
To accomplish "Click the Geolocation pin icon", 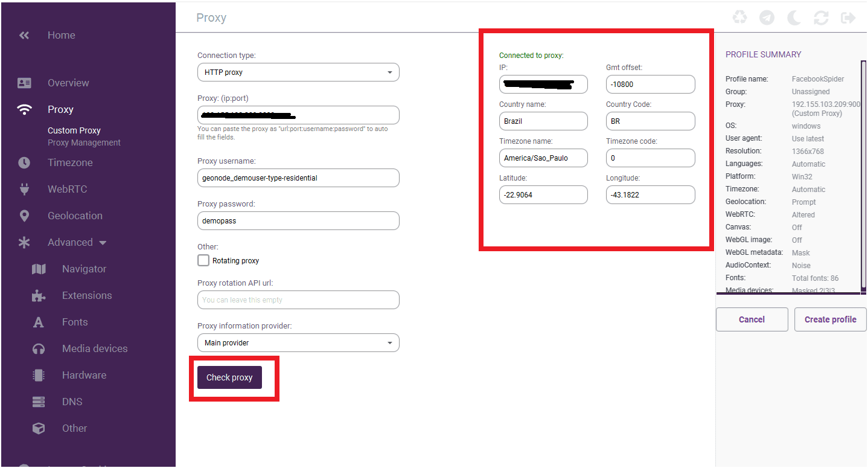I will pyautogui.click(x=24, y=216).
